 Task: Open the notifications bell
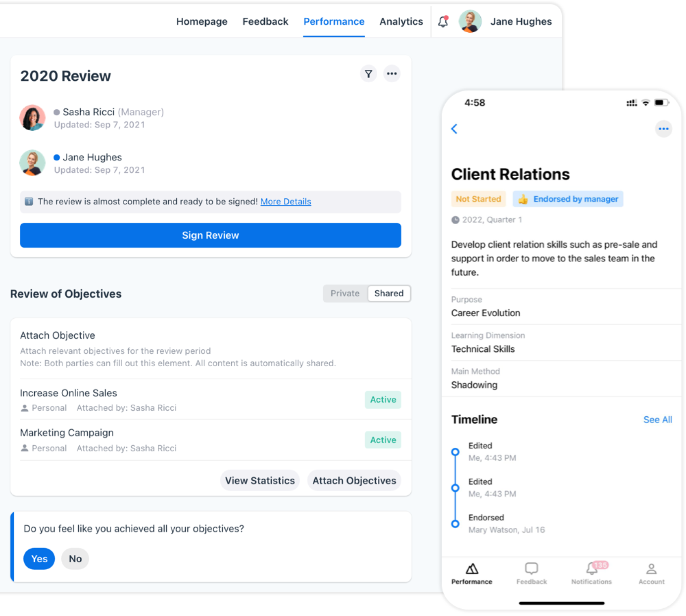[x=442, y=21]
